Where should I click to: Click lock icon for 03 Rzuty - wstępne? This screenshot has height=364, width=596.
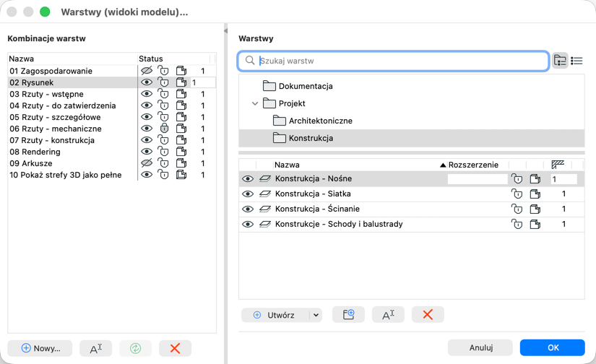click(163, 94)
